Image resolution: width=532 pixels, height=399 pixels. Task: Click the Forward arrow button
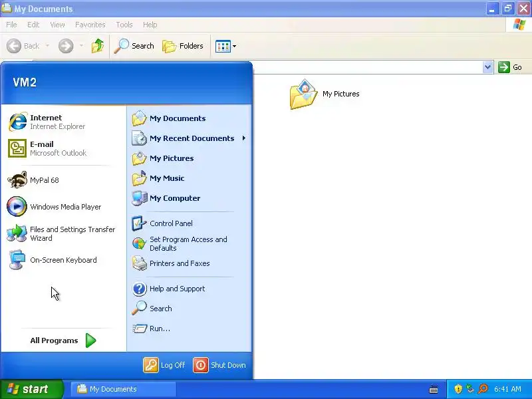(66, 46)
